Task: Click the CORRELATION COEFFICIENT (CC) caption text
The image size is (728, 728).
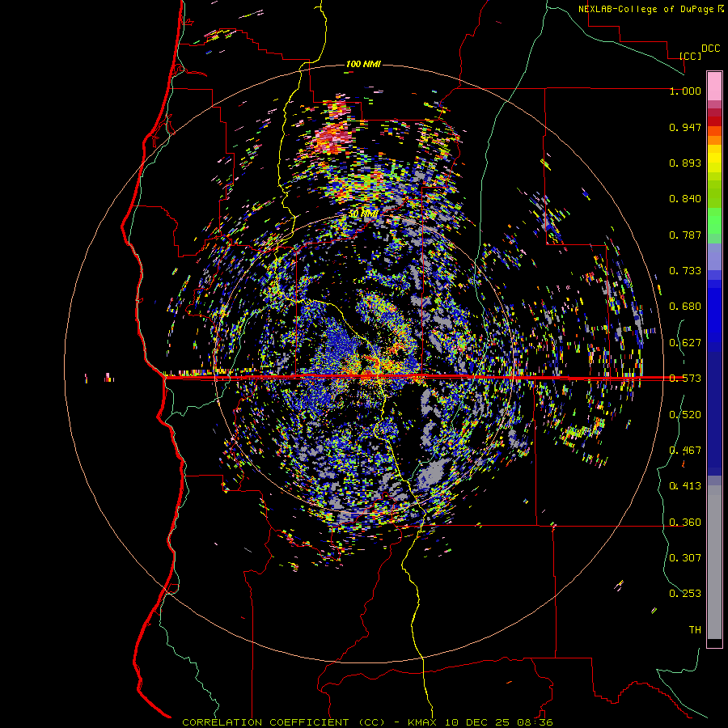Action: [x=284, y=722]
